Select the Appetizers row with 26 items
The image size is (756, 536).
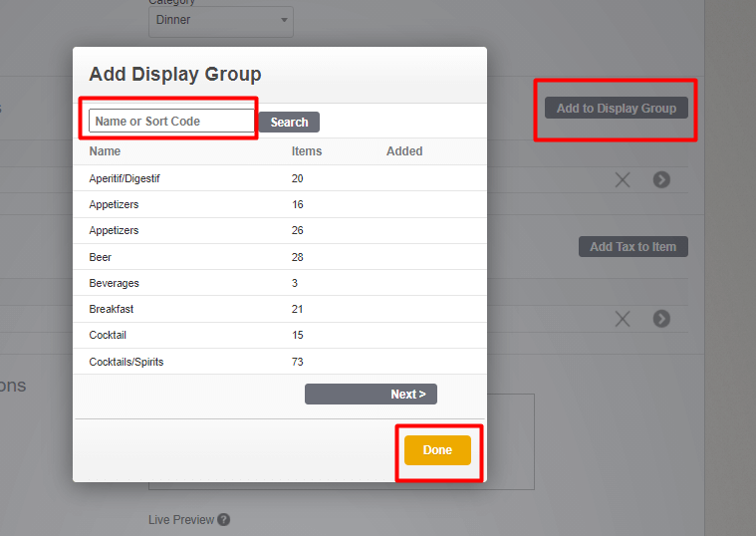[x=115, y=230]
